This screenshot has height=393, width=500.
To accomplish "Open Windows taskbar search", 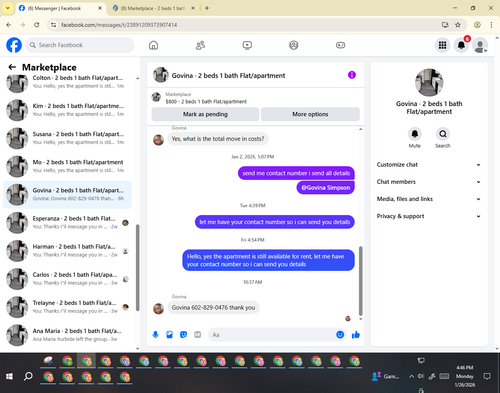I will click(28, 376).
